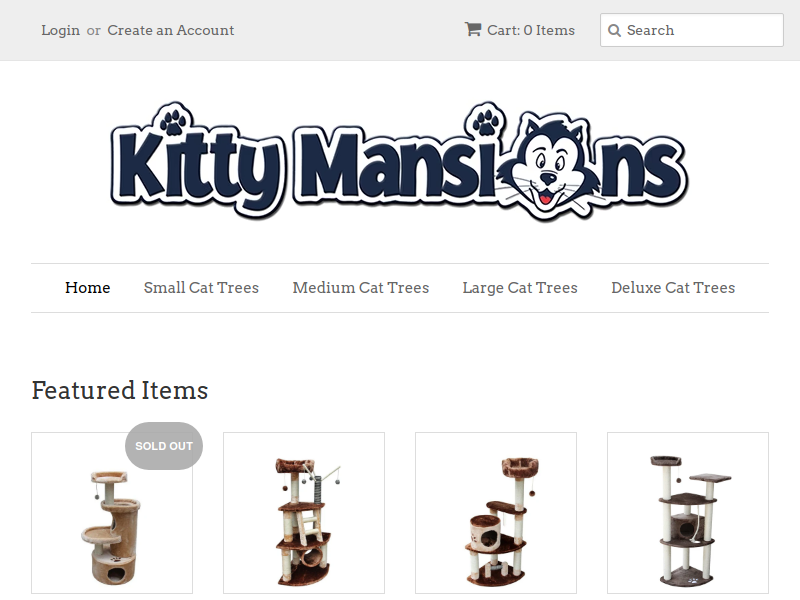Select the sold-out beige cat tree thumbnail

[x=112, y=513]
